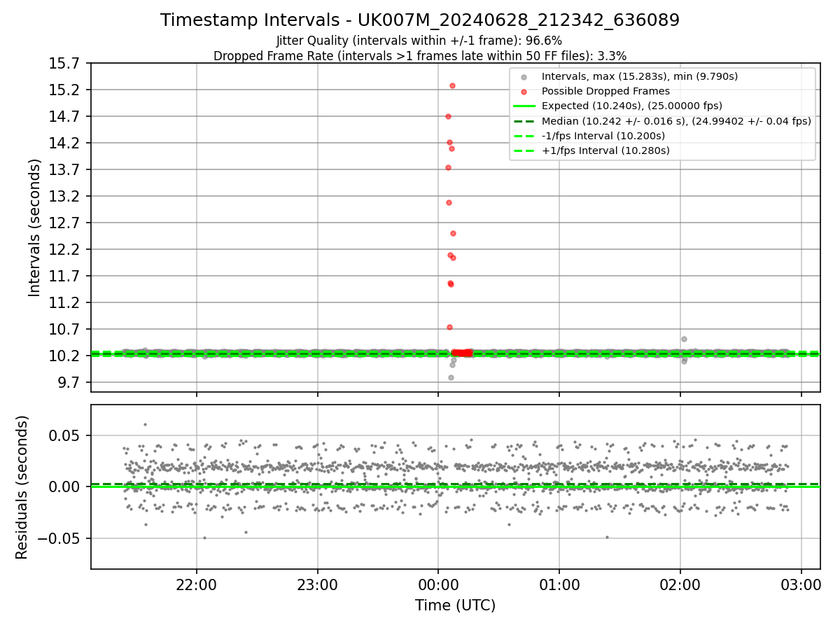Click legend entry "+1/fps Interval (10.280s)"
Viewport: 840px width, 630px height.
[605, 150]
